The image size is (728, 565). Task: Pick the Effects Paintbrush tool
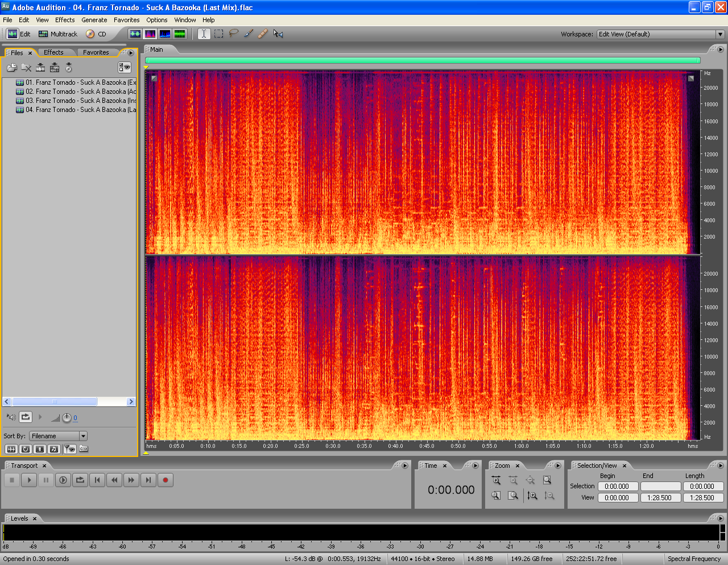pos(249,34)
